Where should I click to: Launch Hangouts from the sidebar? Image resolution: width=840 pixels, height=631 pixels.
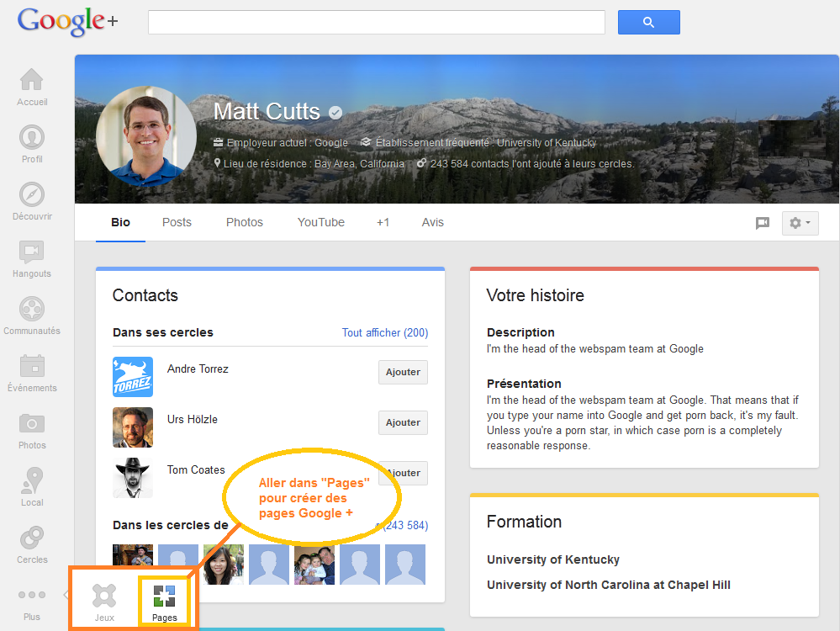pyautogui.click(x=32, y=252)
